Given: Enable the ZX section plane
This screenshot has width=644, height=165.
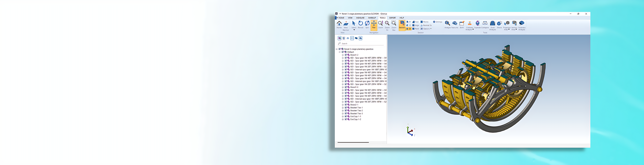Looking at the screenshot, I should tap(409, 29).
